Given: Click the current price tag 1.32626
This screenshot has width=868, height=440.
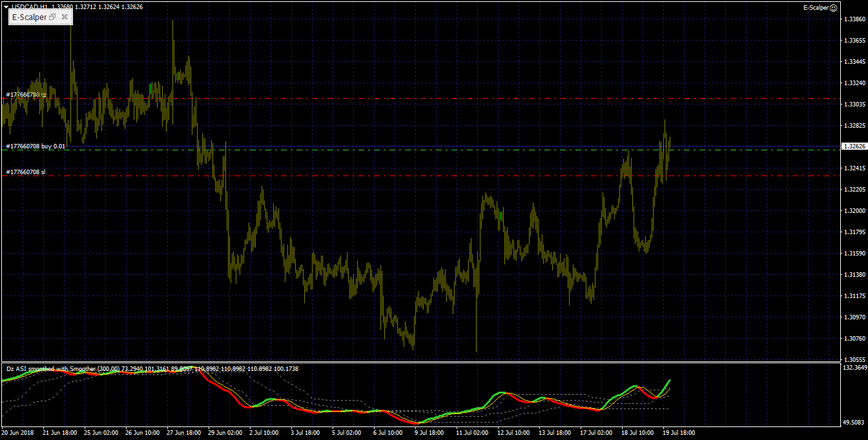Looking at the screenshot, I should (854, 146).
